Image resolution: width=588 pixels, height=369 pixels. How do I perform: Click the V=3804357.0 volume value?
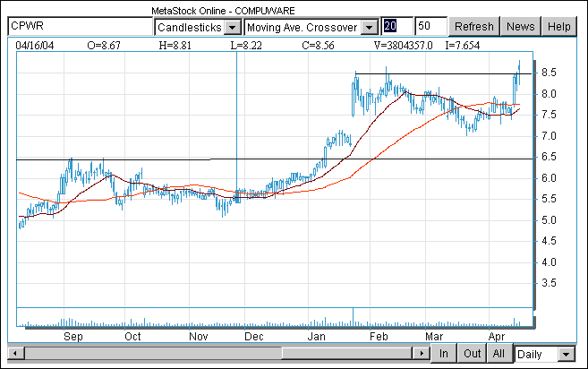click(x=404, y=46)
